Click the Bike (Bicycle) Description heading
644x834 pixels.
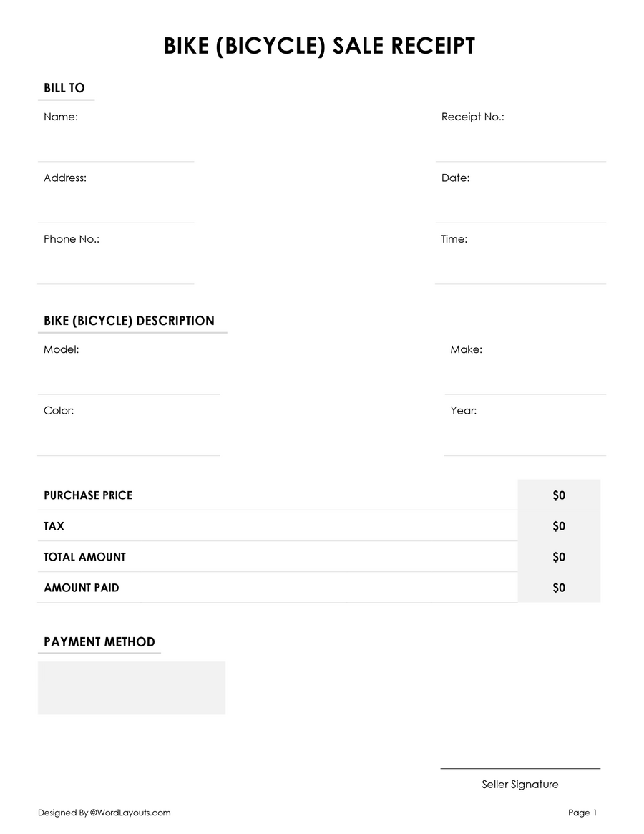(x=129, y=321)
